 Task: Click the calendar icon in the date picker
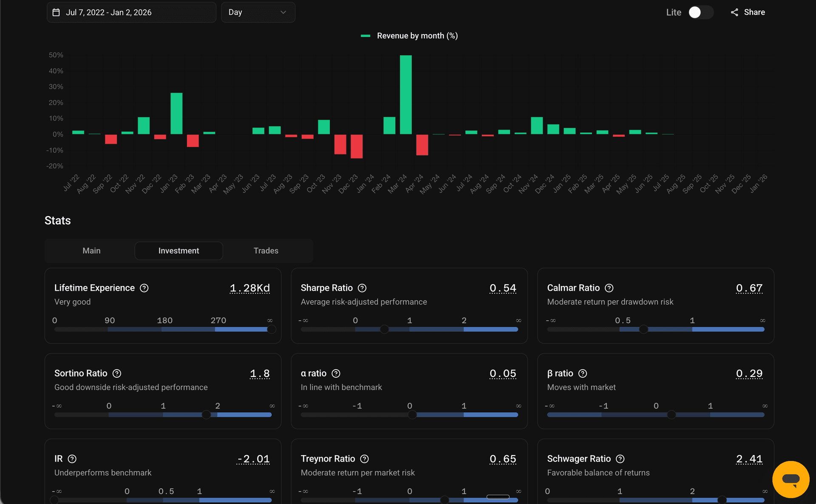57,12
